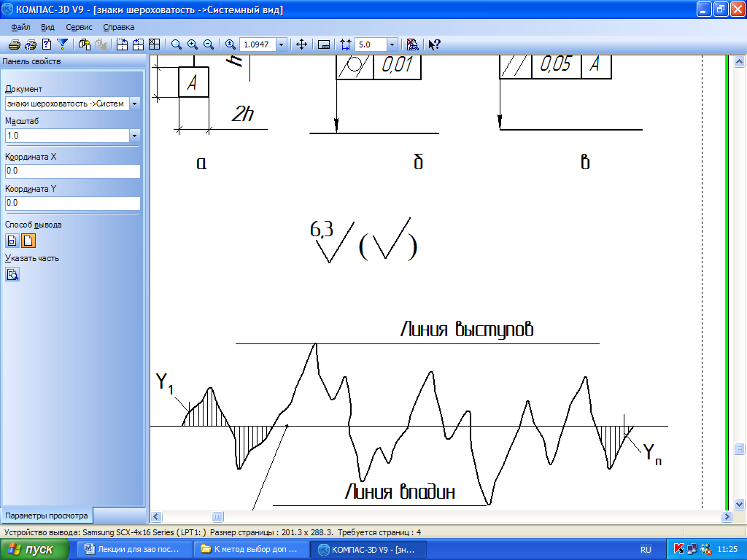The height and width of the screenshot is (560, 747).
Task: Click the zoom scale magnifier icon
Action: pyautogui.click(x=230, y=44)
